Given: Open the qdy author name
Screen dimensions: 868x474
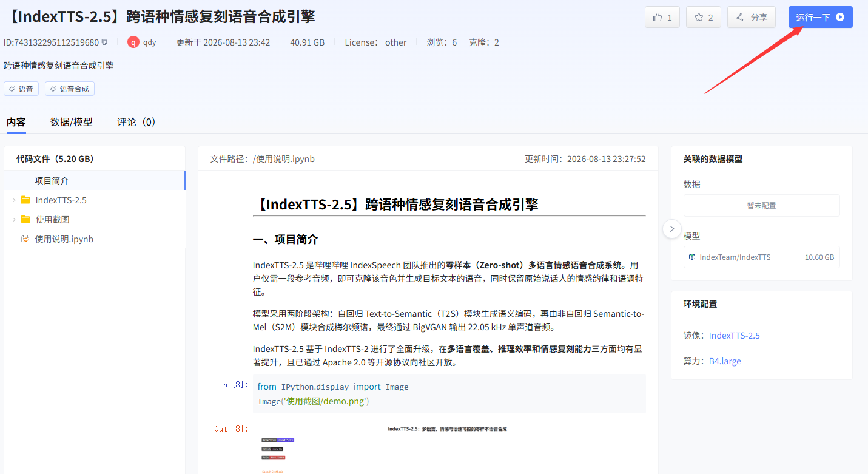Looking at the screenshot, I should point(150,42).
